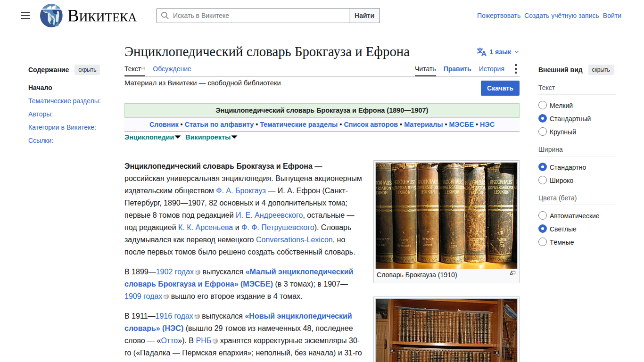Open the История tab
644x362 pixels.
click(x=492, y=69)
